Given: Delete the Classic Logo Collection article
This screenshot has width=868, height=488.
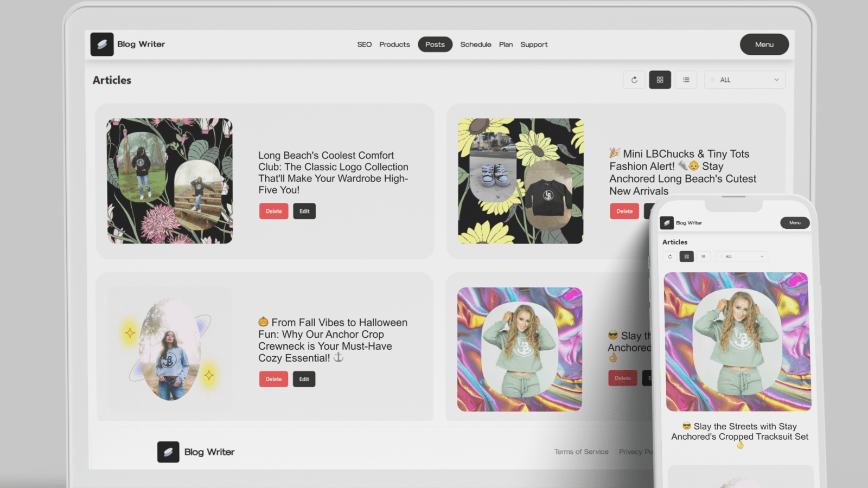Looking at the screenshot, I should coord(273,211).
